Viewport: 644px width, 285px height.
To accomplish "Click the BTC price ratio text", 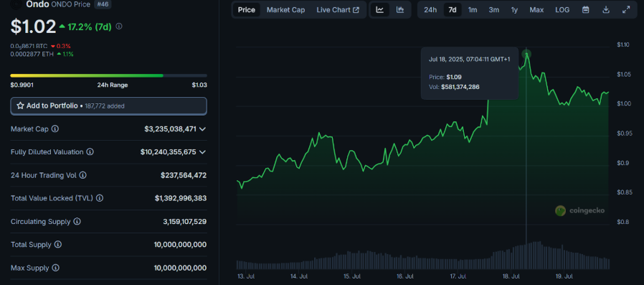I will 29,46.
